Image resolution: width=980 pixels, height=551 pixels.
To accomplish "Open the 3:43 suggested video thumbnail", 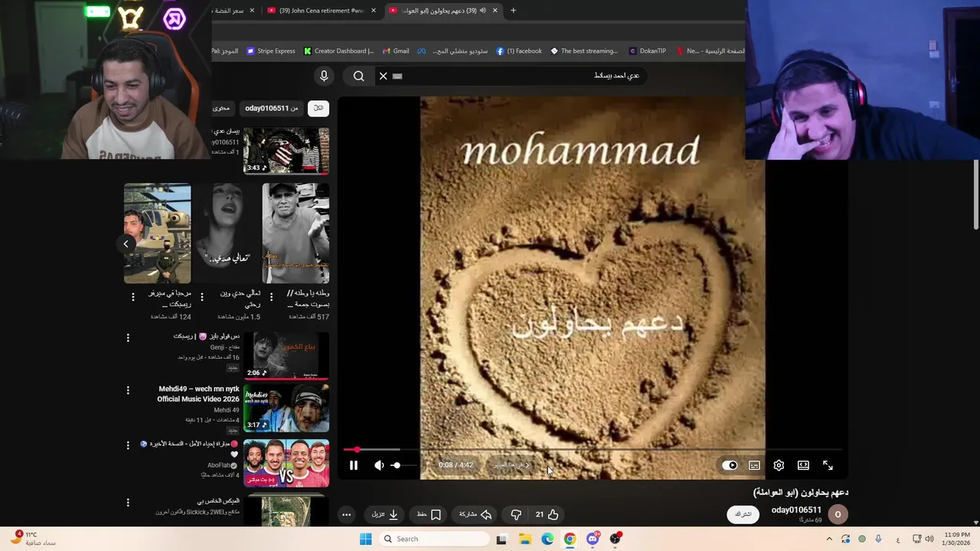I will click(x=286, y=151).
